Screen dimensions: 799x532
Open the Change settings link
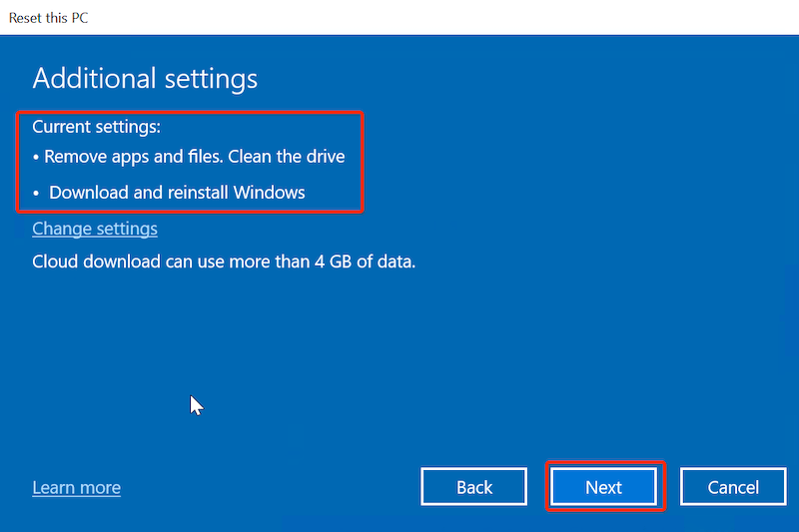coord(95,229)
